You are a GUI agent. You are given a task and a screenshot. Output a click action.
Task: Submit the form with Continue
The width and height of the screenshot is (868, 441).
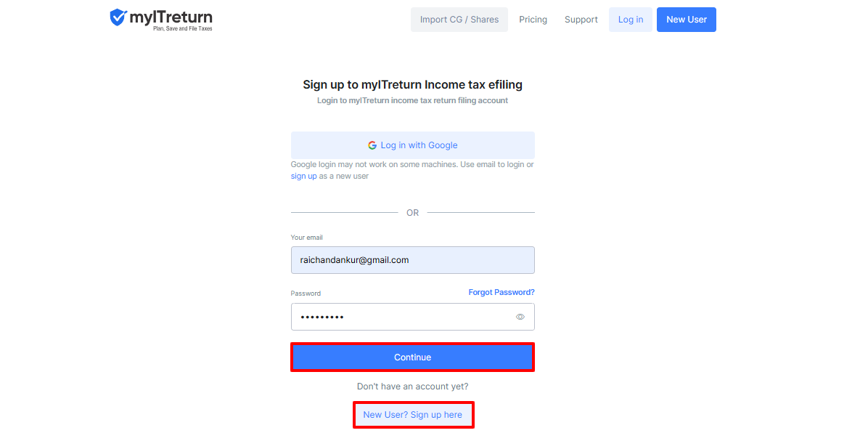[412, 357]
